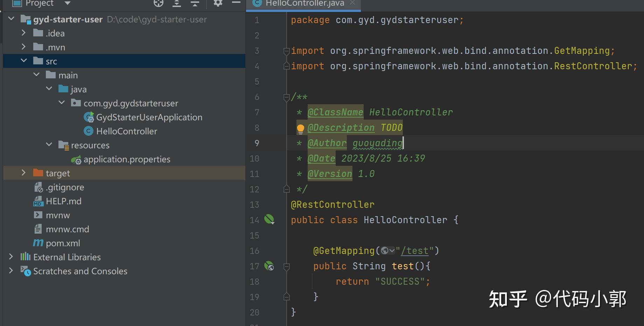Select GydStarterUserApplication class file
This screenshot has width=644, height=326.
point(149,117)
